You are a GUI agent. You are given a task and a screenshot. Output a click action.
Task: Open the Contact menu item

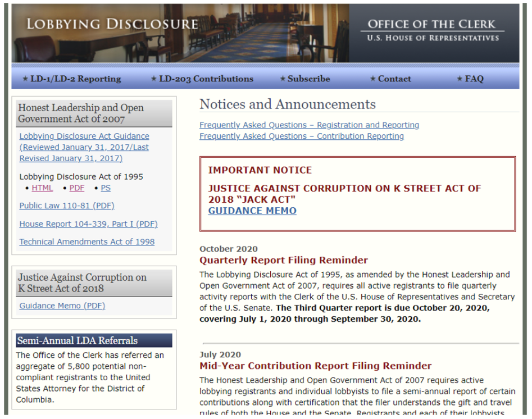[390, 79]
